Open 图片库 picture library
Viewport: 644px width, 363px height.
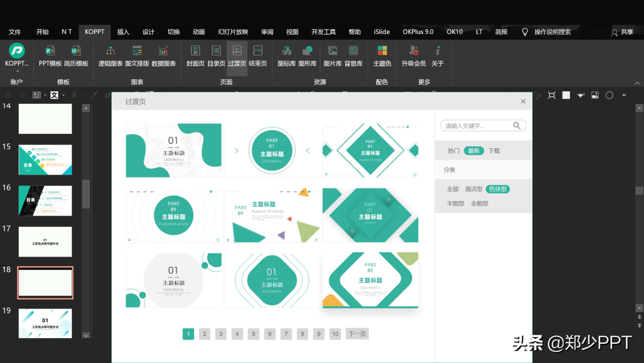(332, 56)
